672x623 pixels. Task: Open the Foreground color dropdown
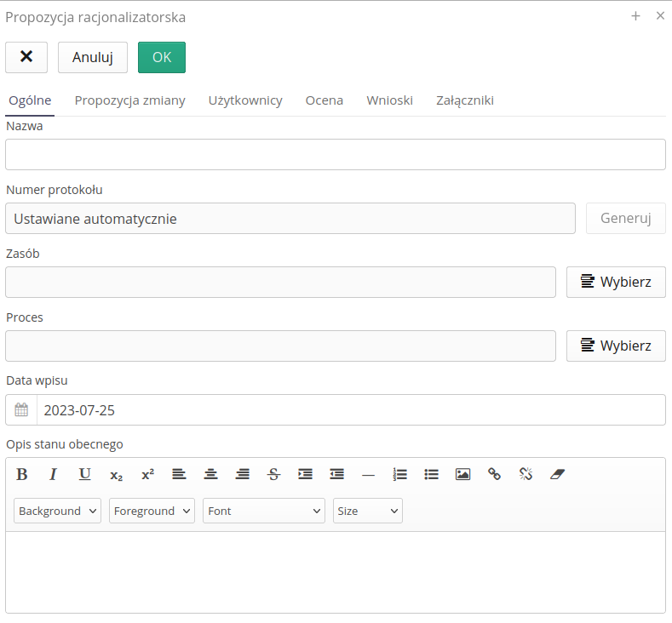click(152, 511)
